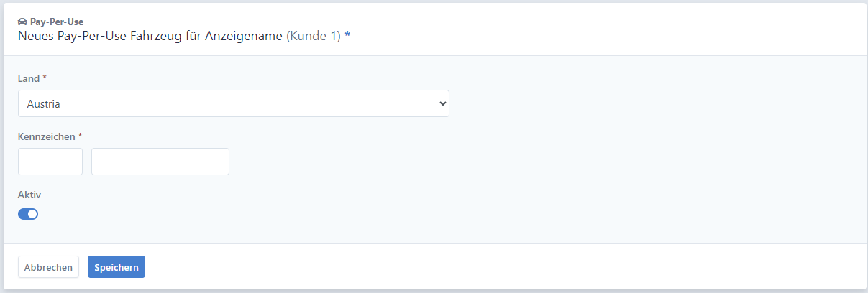Toggle the Aktiv switch off
The image size is (868, 293).
click(x=28, y=214)
